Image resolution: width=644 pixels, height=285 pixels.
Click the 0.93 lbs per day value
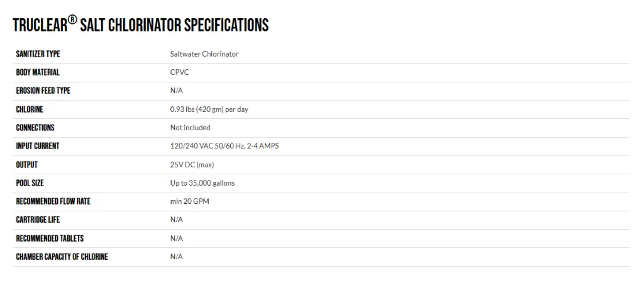point(209,109)
